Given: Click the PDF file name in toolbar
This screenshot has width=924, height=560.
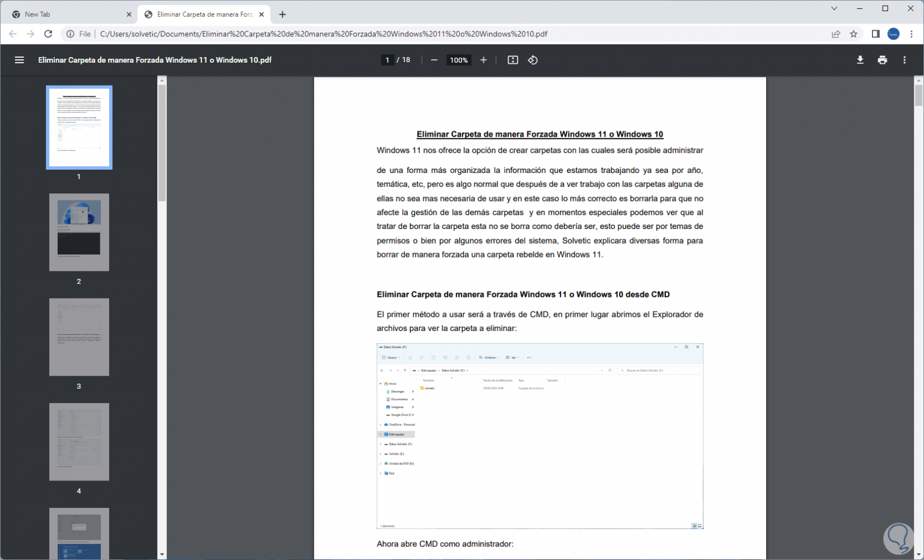Looking at the screenshot, I should [x=155, y=60].
